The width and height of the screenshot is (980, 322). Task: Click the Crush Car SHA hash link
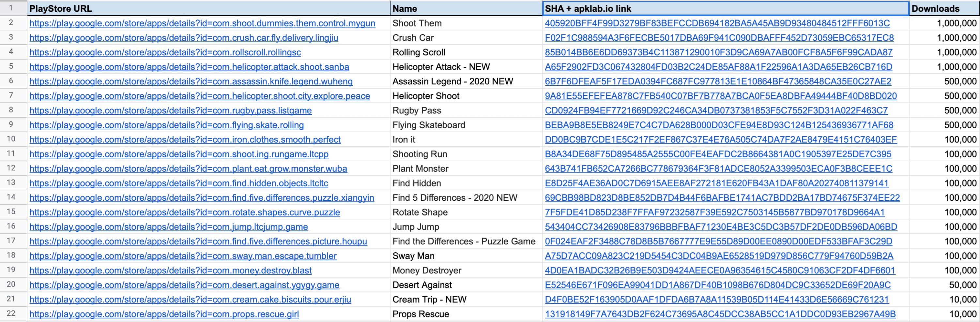[719, 38]
